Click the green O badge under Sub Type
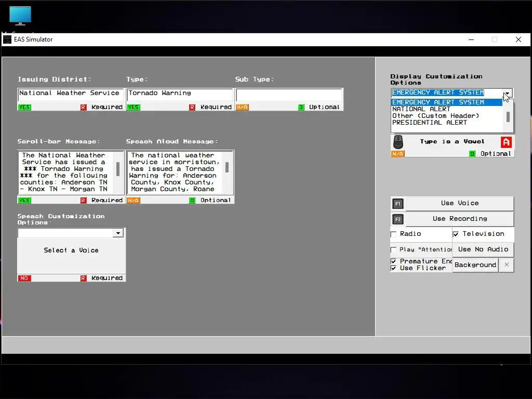Image resolution: width=532 pixels, height=399 pixels. point(301,107)
